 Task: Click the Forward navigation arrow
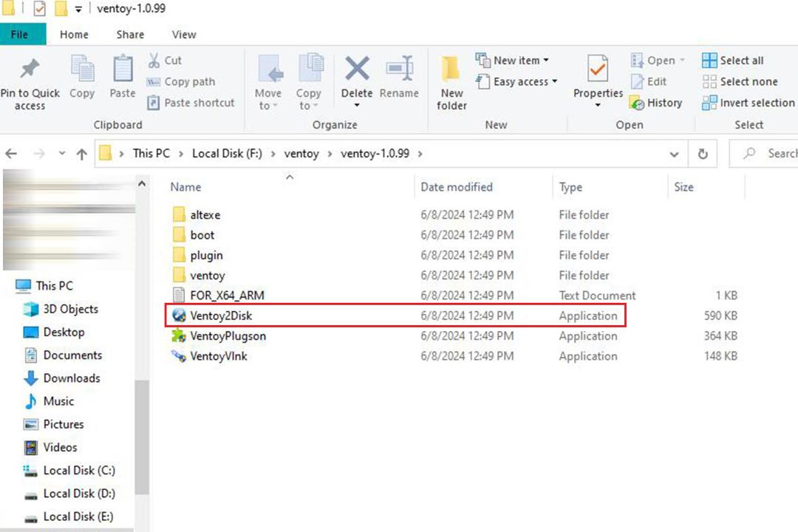coord(38,153)
